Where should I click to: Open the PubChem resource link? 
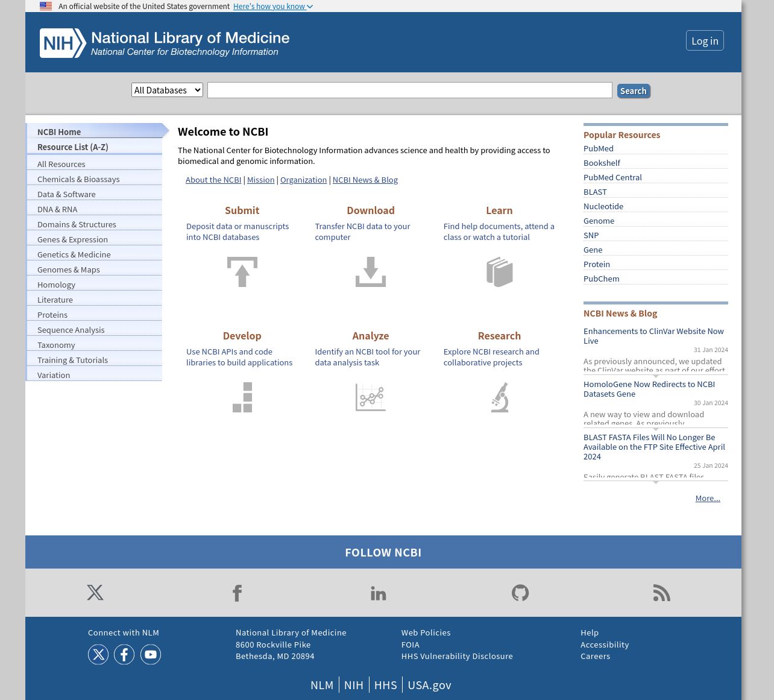point(601,279)
